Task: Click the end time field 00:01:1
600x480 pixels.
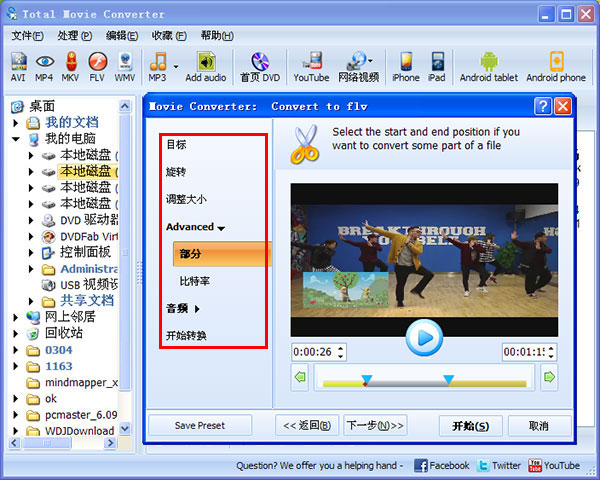Action: pyautogui.click(x=524, y=352)
